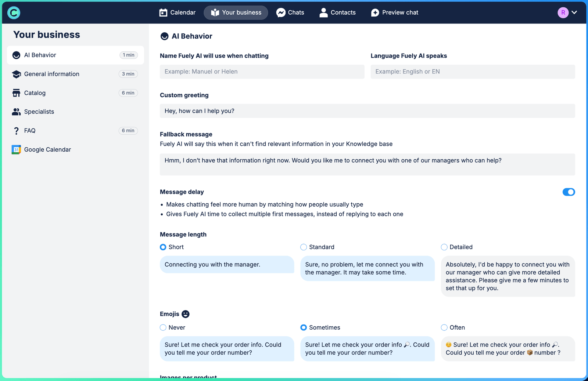This screenshot has width=588, height=381.
Task: Click the Preview chat sparkle icon
Action: click(375, 12)
